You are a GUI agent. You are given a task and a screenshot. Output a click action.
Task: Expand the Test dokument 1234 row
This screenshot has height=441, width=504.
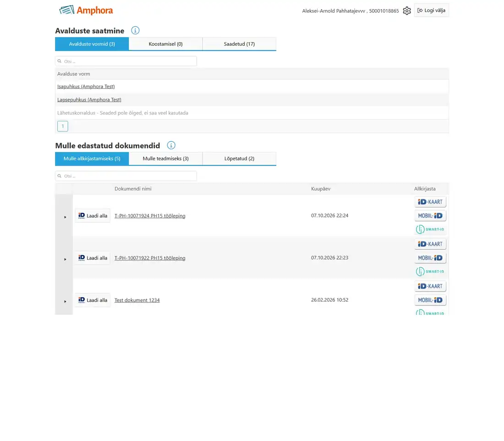pyautogui.click(x=65, y=301)
